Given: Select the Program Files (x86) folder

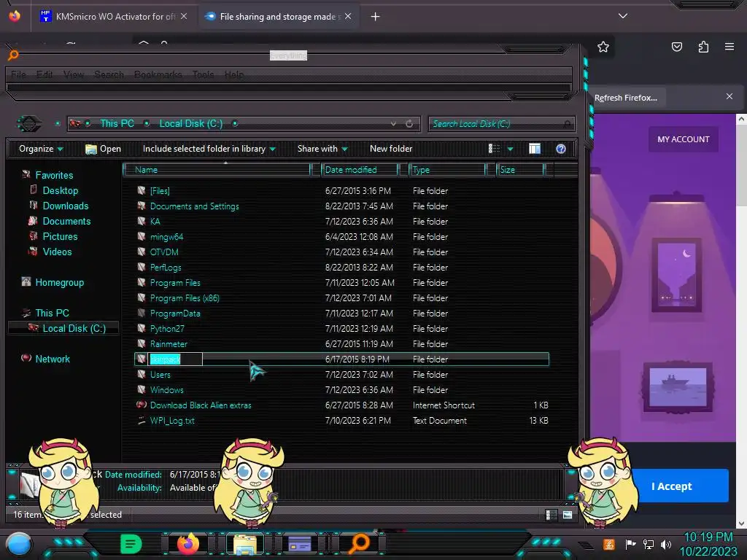Looking at the screenshot, I should pos(185,298).
